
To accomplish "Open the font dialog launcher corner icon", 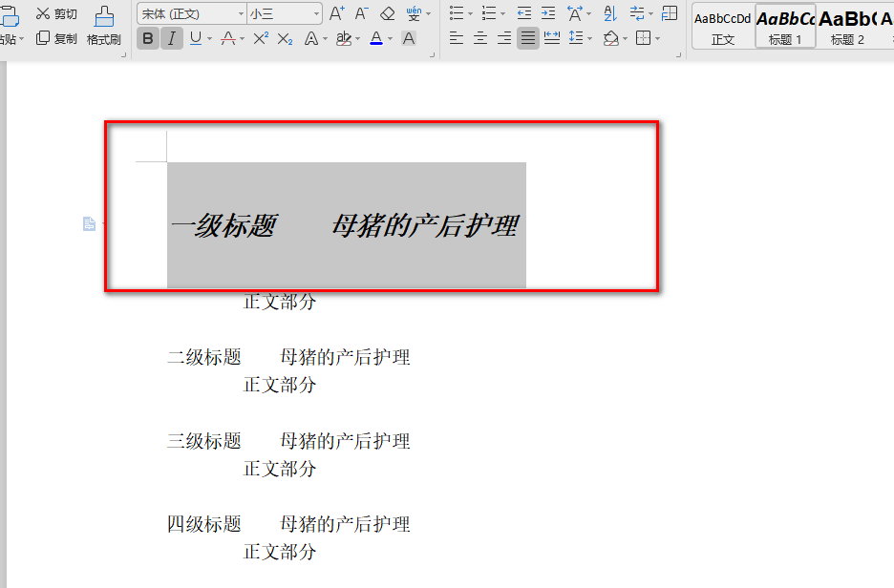I will point(432,55).
